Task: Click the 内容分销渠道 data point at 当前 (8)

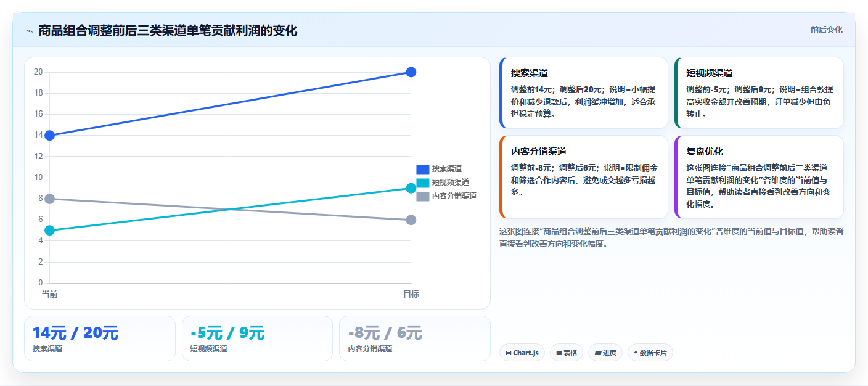Action: coord(50,199)
